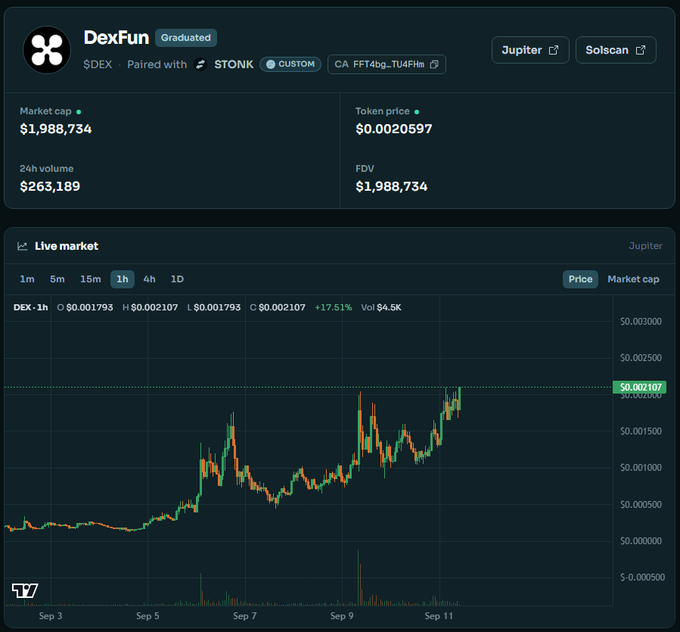
Task: Click the $0.000500 price axis label
Action: click(641, 504)
